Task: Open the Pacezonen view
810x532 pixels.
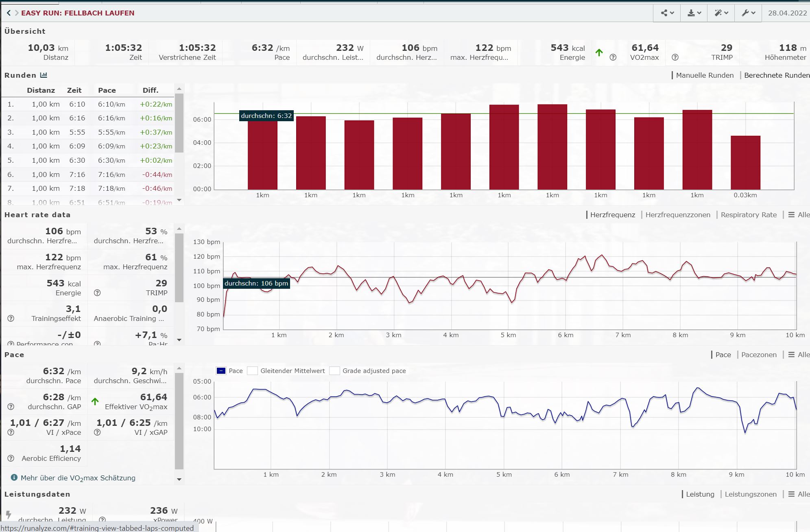Action: [758, 355]
